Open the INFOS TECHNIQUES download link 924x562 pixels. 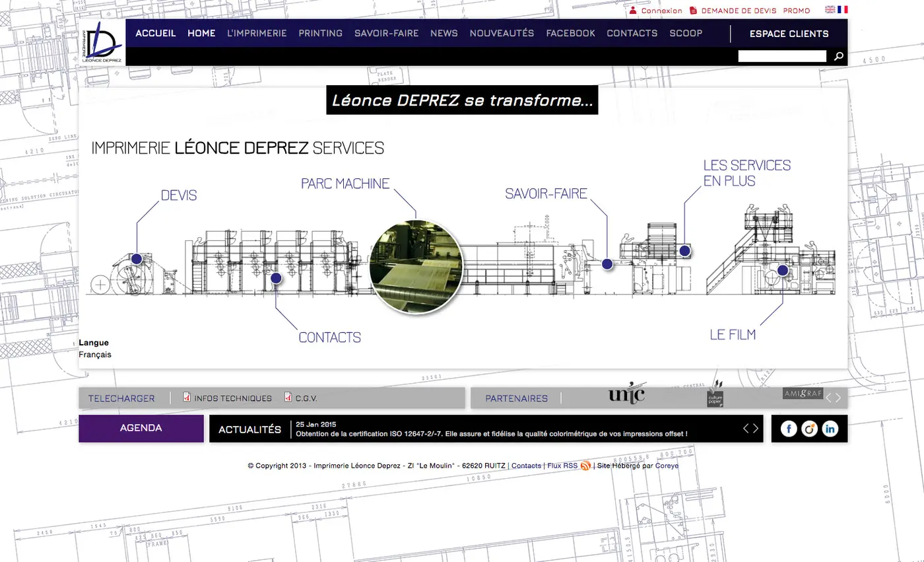[x=233, y=398]
